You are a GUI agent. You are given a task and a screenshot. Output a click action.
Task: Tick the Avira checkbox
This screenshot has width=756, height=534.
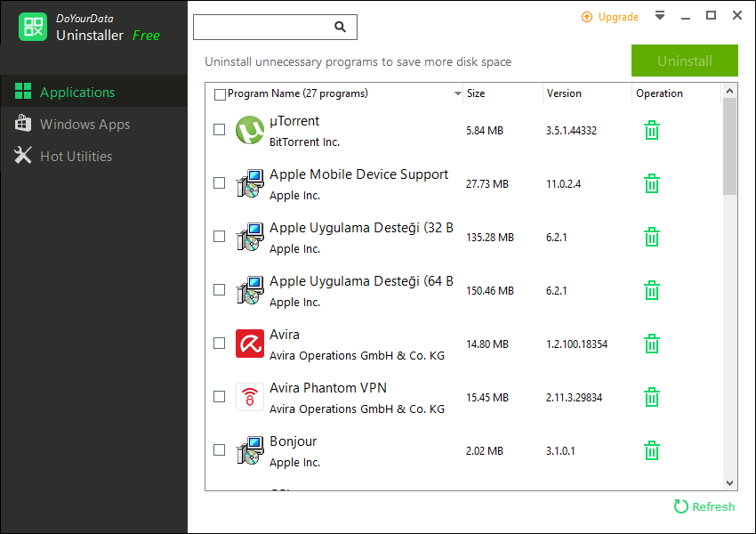click(x=220, y=343)
